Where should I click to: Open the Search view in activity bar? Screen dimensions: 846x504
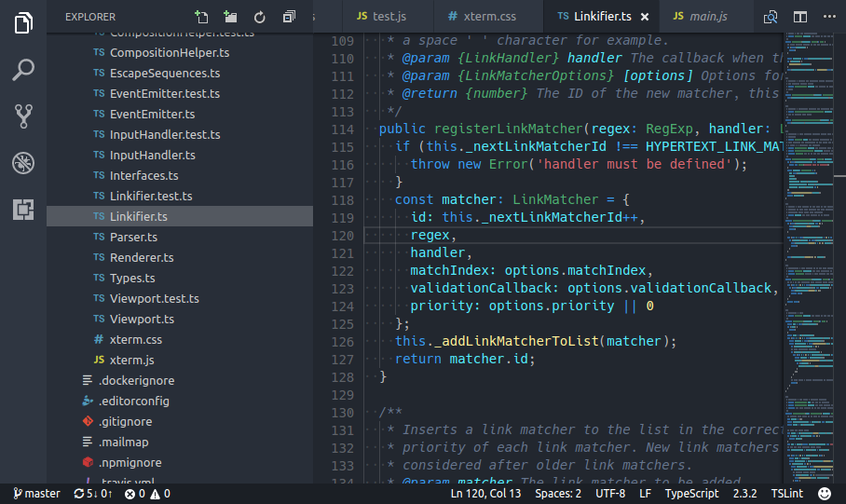pyautogui.click(x=23, y=70)
